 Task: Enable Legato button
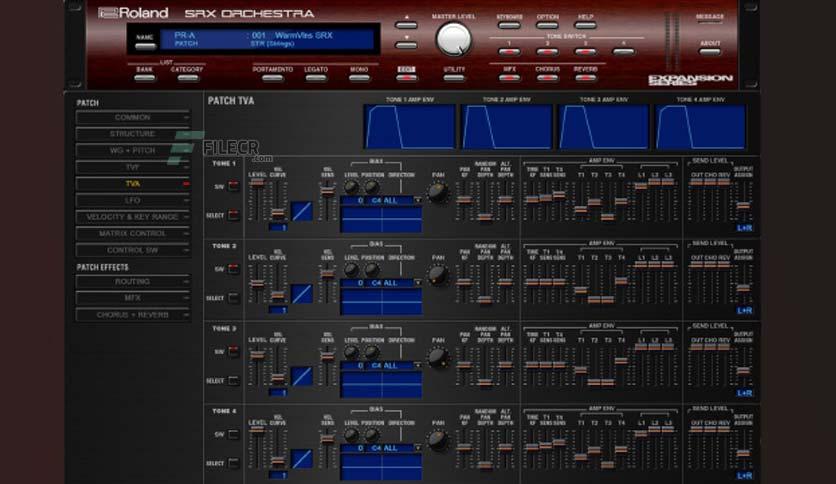(316, 78)
